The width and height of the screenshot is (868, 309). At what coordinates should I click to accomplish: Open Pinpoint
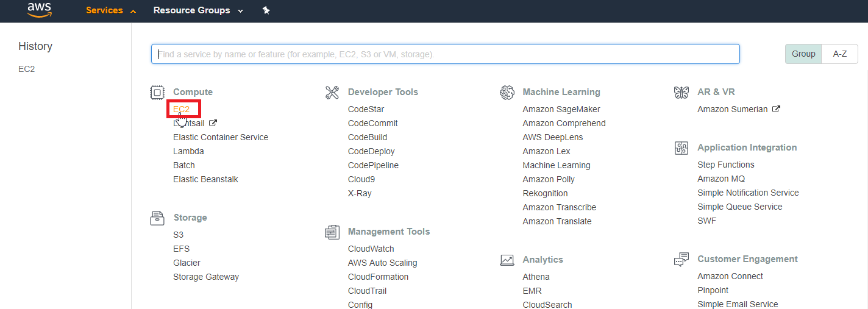[713, 290]
